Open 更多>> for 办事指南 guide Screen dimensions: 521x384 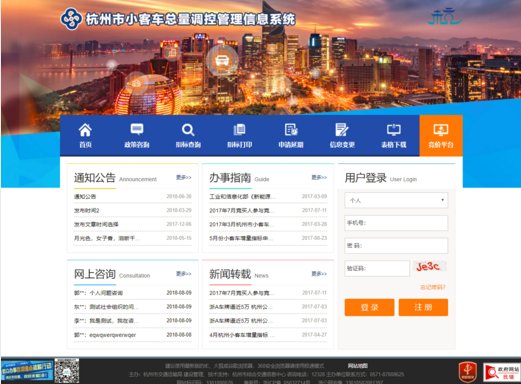coord(319,177)
